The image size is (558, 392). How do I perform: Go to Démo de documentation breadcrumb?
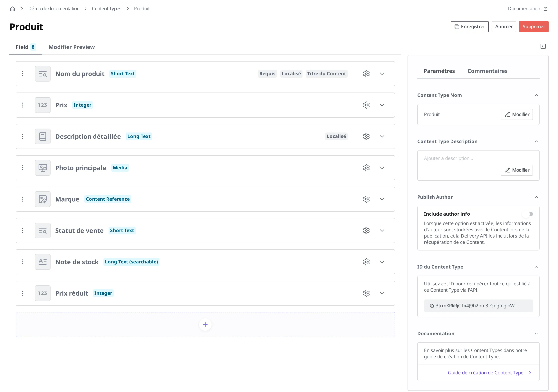click(x=54, y=8)
